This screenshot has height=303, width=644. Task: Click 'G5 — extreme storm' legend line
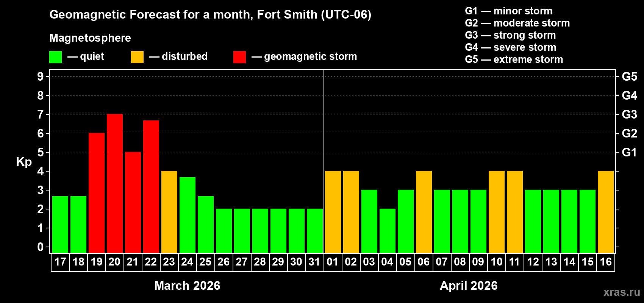[514, 59]
